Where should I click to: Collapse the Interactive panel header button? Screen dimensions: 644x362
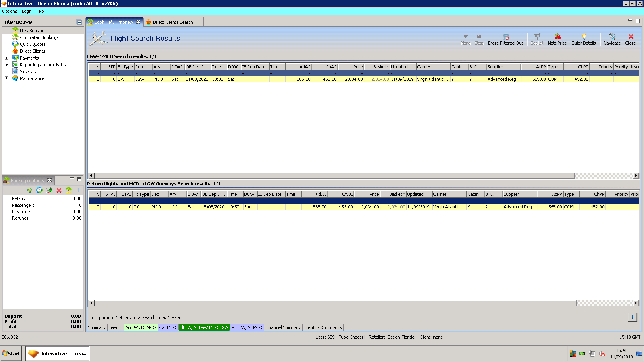[x=79, y=22]
